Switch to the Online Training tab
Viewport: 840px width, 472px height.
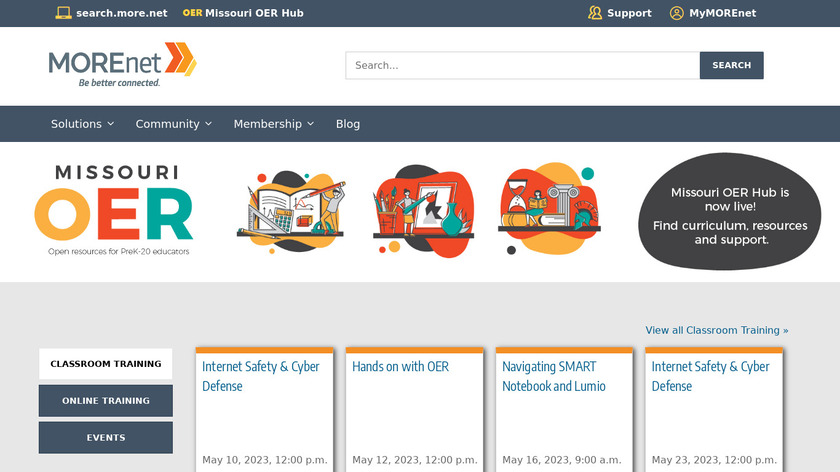pyautogui.click(x=106, y=401)
